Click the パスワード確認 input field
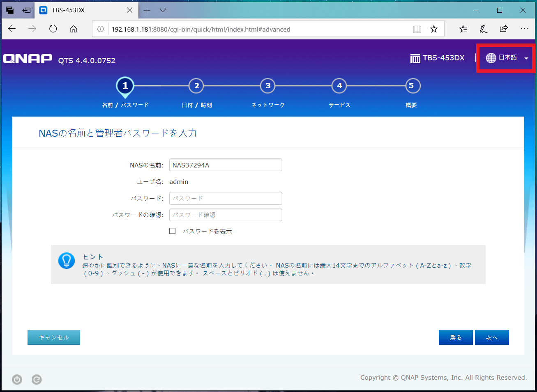The image size is (537, 392). [226, 215]
